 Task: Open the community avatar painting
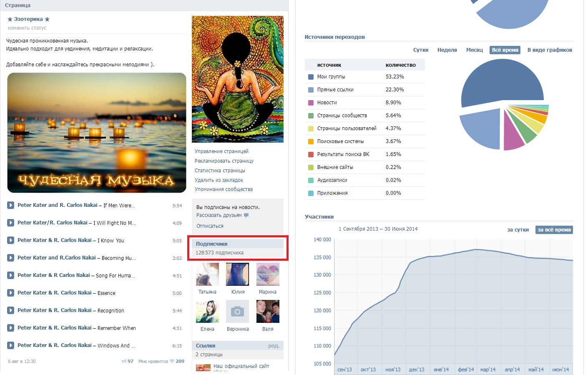pos(238,79)
